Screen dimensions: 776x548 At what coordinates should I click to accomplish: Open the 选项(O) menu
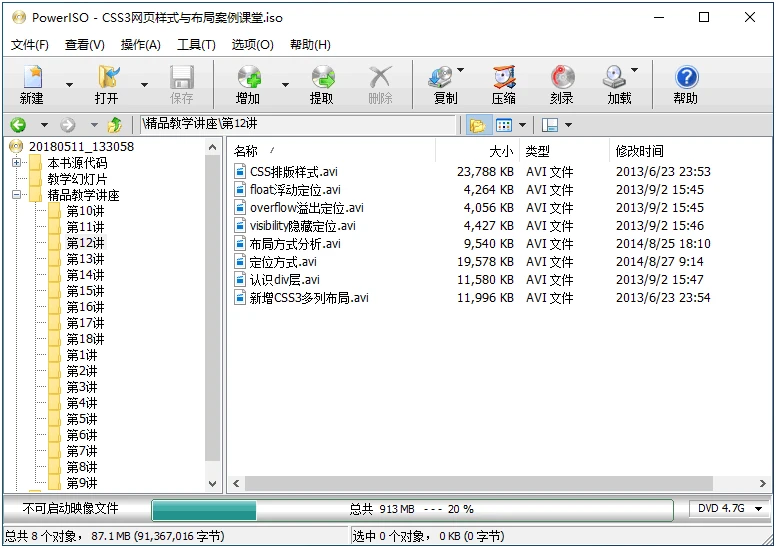tap(252, 45)
